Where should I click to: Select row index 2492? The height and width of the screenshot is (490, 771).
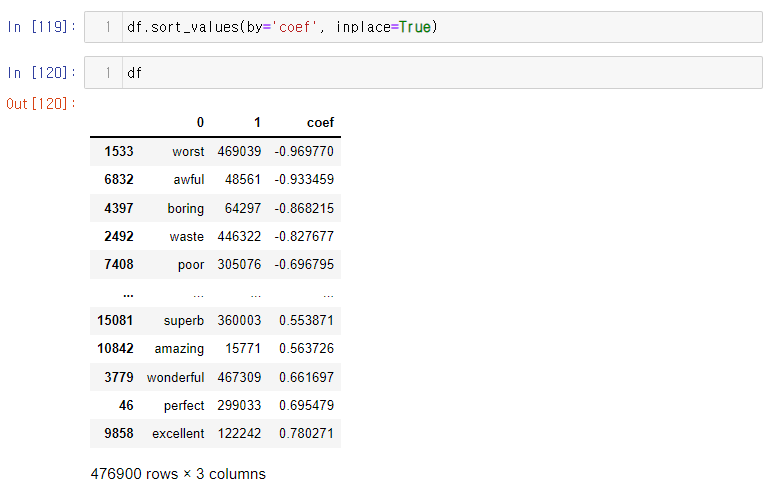[119, 236]
